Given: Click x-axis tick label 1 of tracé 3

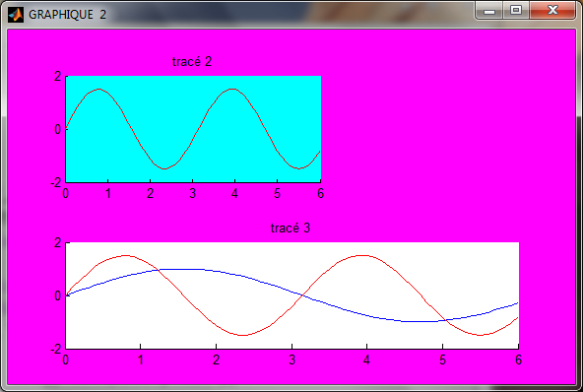Looking at the screenshot, I should click(x=141, y=359).
